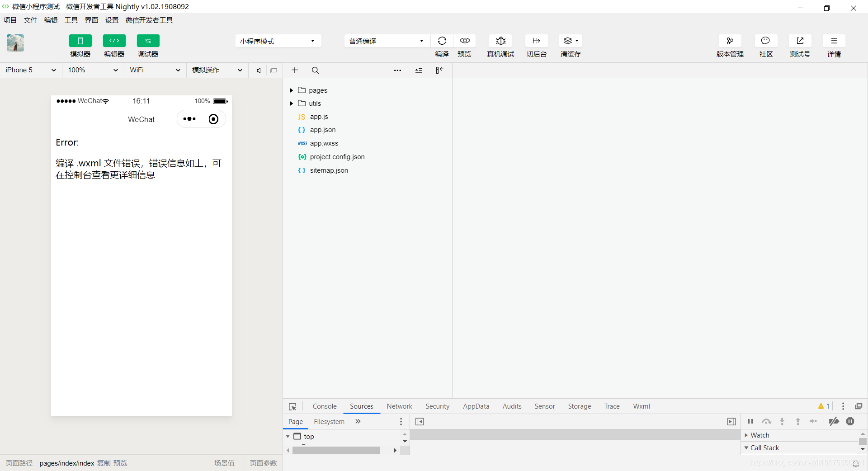
Task: Toggle the editor panel button
Action: (114, 41)
